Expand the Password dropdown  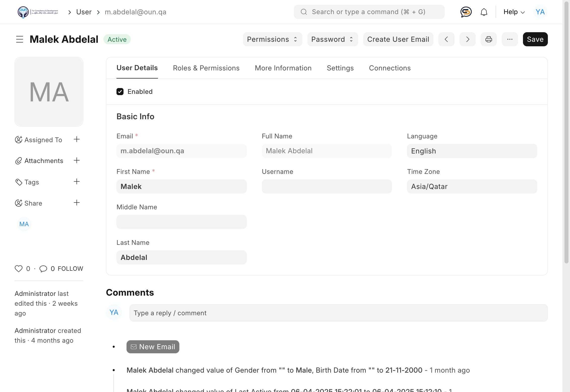pos(332,39)
